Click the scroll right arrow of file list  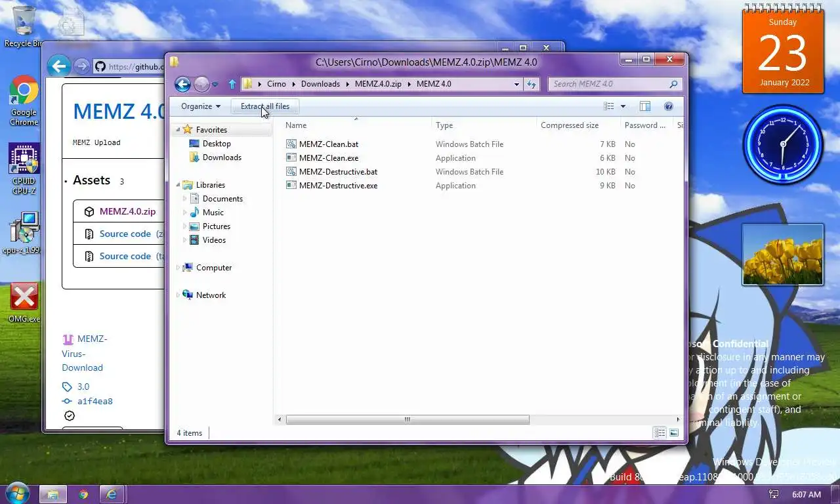click(678, 419)
